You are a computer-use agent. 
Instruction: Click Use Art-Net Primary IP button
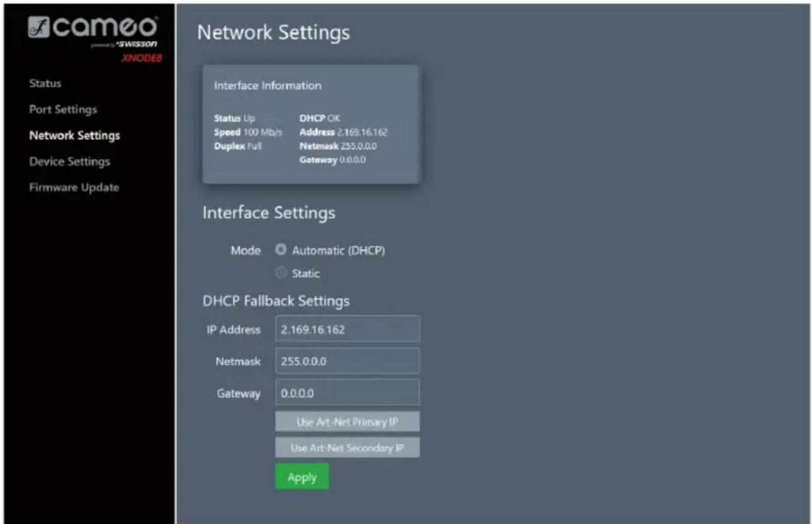(347, 421)
